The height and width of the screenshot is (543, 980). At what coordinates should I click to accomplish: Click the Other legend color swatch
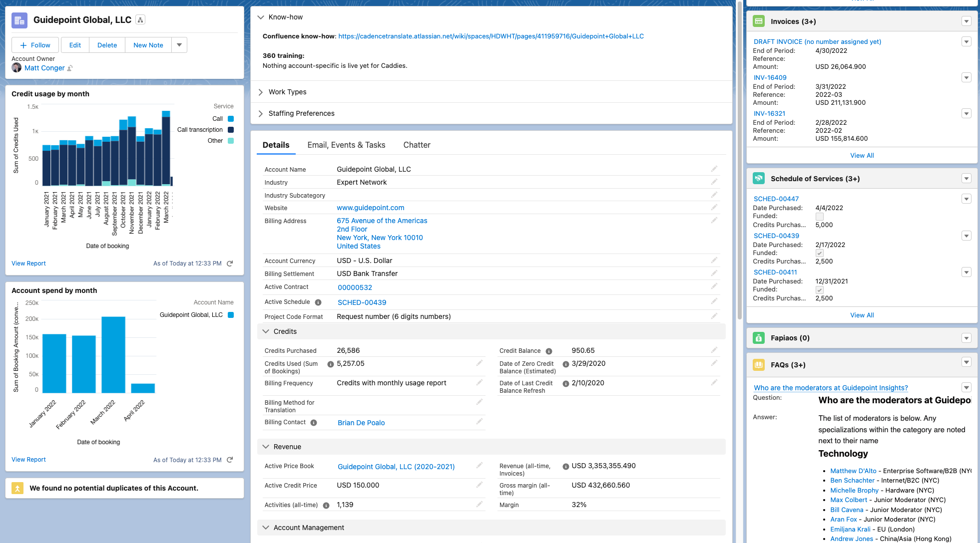pyautogui.click(x=231, y=141)
